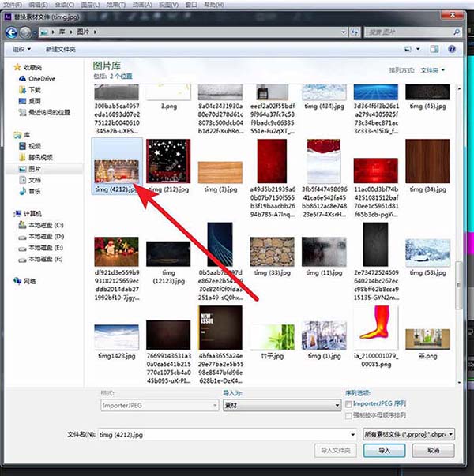The image size is (474, 476).
Task: Change view with the view mode icon
Action: pos(408,49)
